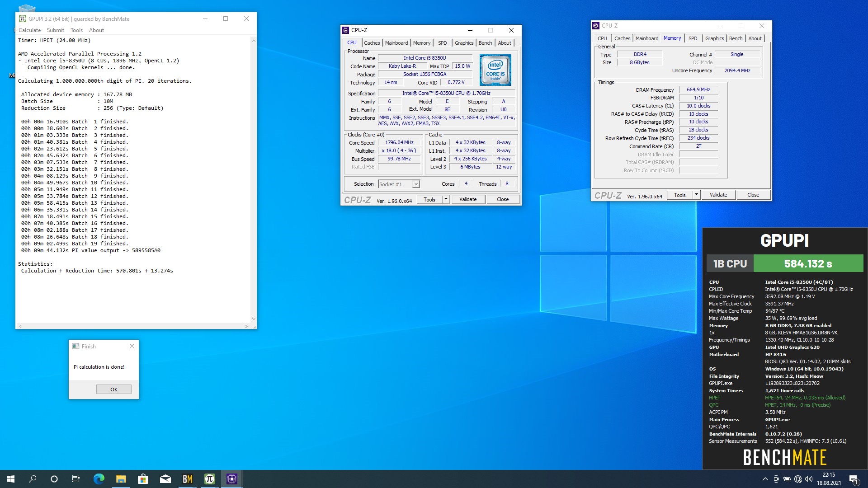
Task: Open About tab in CPU-Z Memory window
Action: point(755,38)
